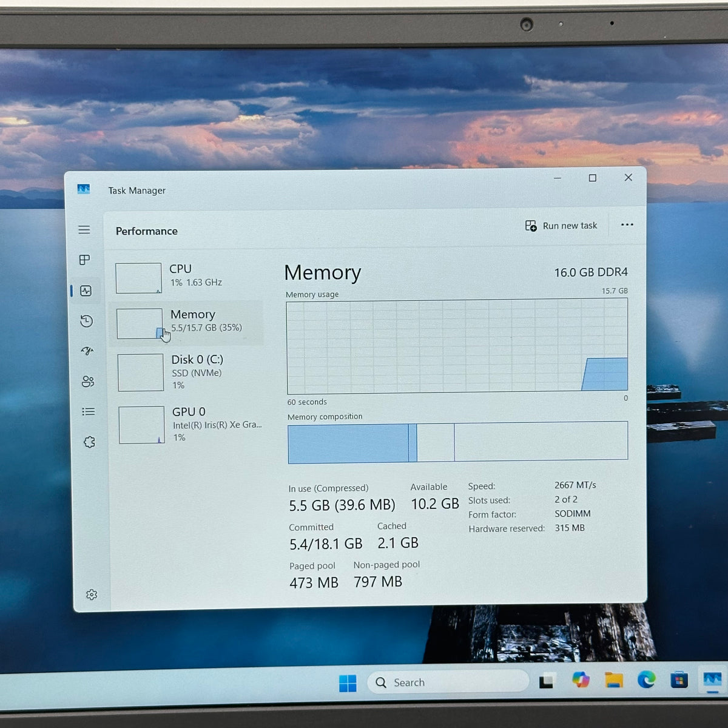Click the 16.0 GB DDR4 label

tap(591, 272)
